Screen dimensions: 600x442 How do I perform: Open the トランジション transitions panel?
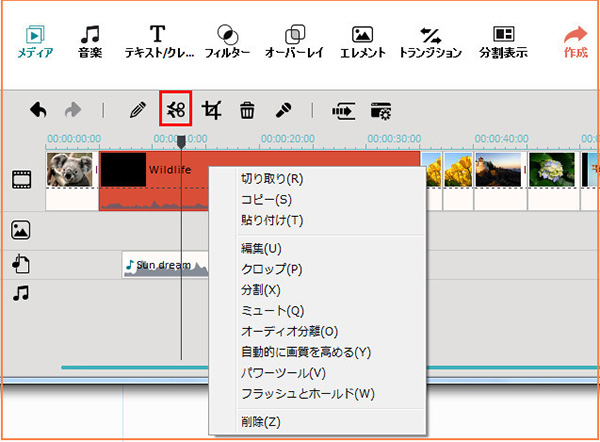click(430, 42)
